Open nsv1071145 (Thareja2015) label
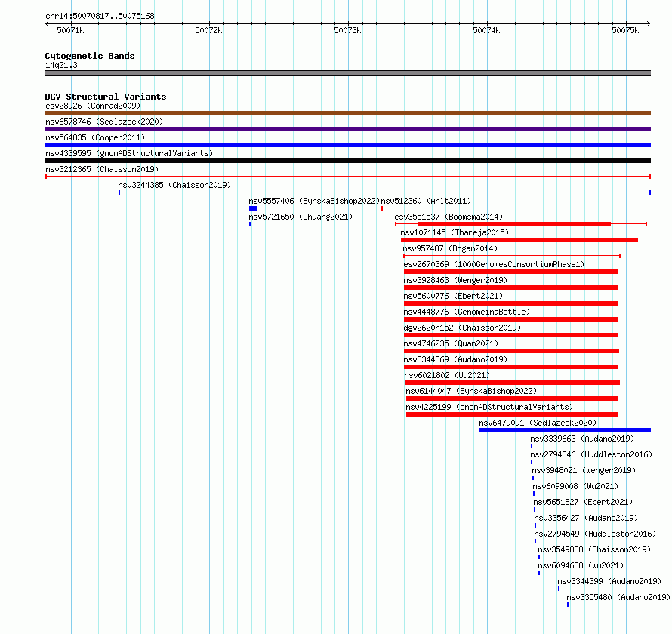This screenshot has height=634, width=672. 455,232
